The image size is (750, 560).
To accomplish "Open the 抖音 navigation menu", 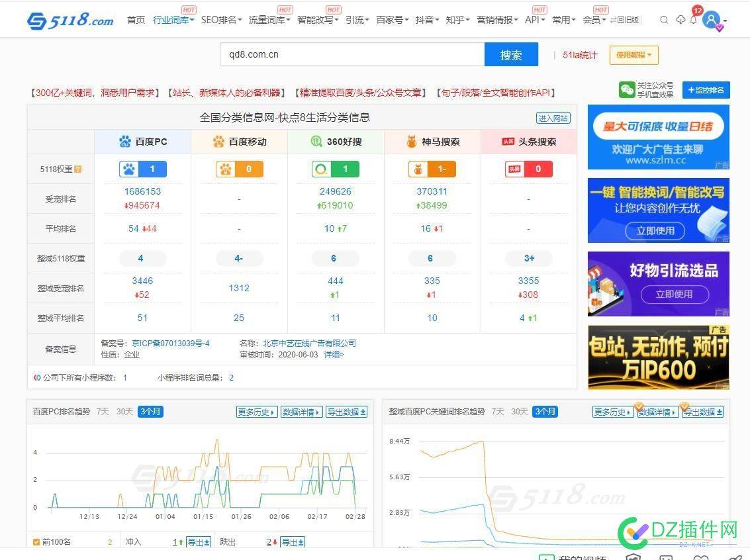I will point(427,20).
